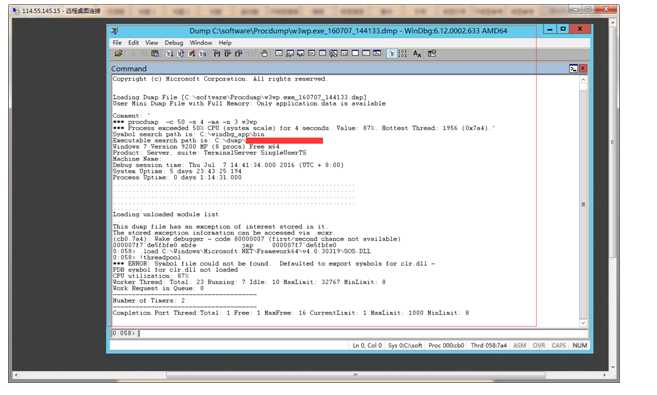Click the Options toolbar icon
657x395 pixels.
coord(432,53)
